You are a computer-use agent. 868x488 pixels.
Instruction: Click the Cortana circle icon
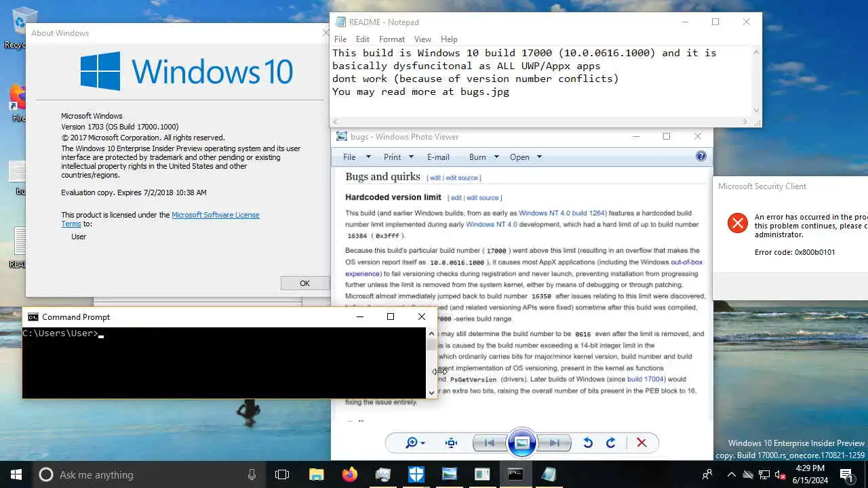click(45, 474)
